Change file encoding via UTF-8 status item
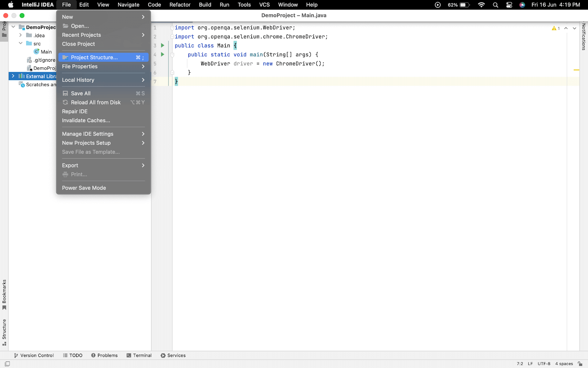Screen dimensions: 588x368 544,363
